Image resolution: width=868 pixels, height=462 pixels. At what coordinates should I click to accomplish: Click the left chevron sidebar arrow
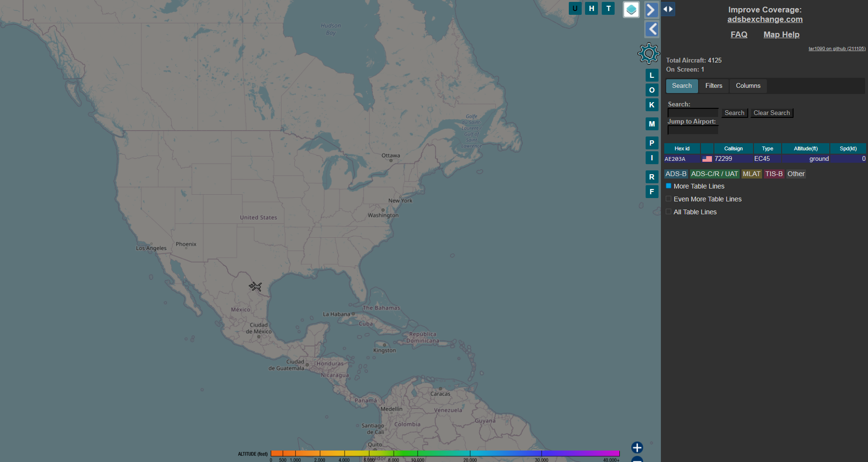[652, 29]
